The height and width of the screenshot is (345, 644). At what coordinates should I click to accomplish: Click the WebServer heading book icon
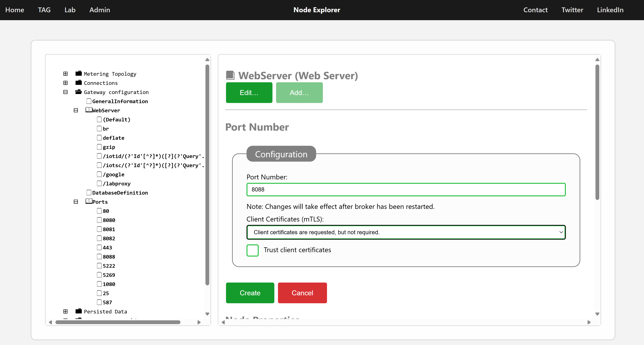pyautogui.click(x=230, y=75)
